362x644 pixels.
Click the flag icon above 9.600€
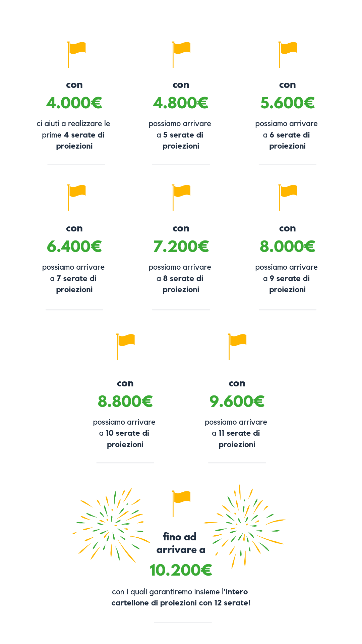click(237, 346)
